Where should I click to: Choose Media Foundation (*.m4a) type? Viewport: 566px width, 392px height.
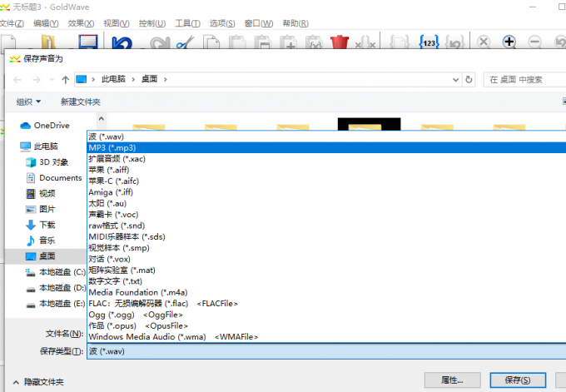[x=326, y=292]
